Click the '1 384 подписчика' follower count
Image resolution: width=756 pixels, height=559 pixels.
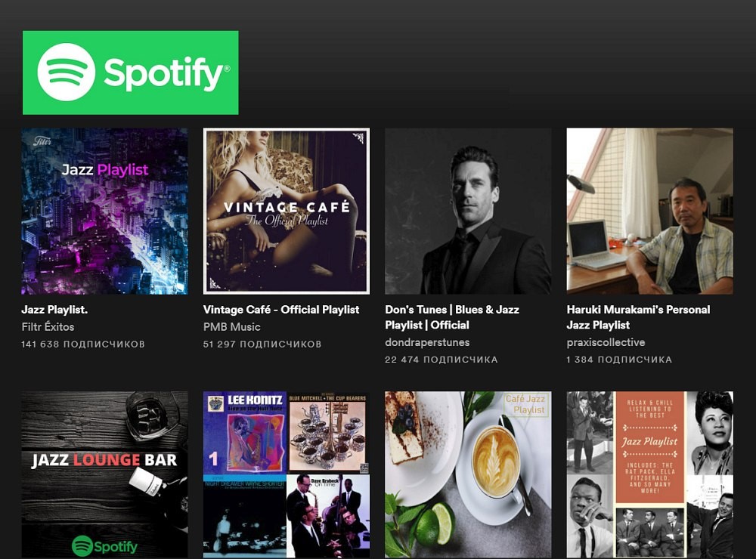(x=619, y=360)
